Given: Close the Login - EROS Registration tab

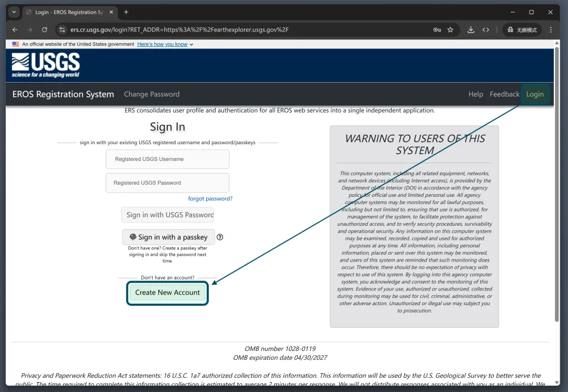Looking at the screenshot, I should [111, 12].
